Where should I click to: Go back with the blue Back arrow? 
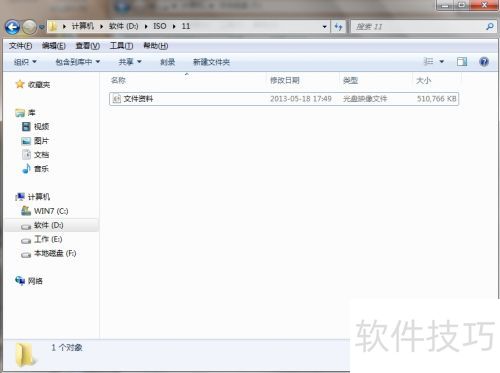point(12,27)
